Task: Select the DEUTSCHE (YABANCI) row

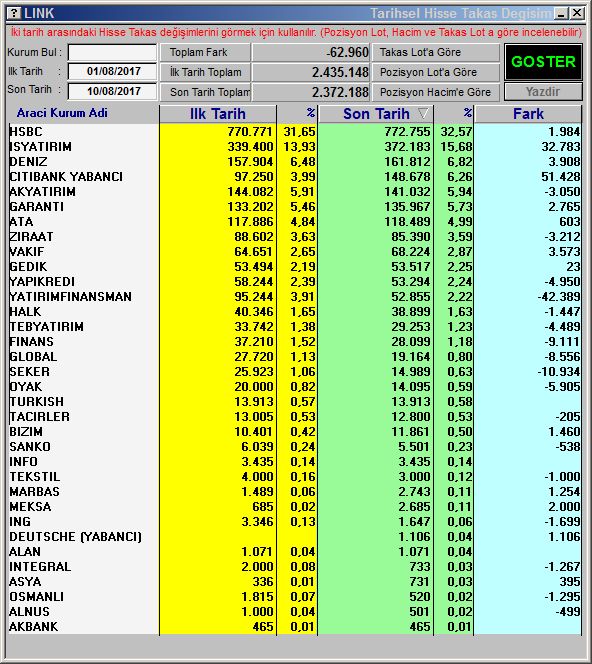Action: click(x=295, y=537)
